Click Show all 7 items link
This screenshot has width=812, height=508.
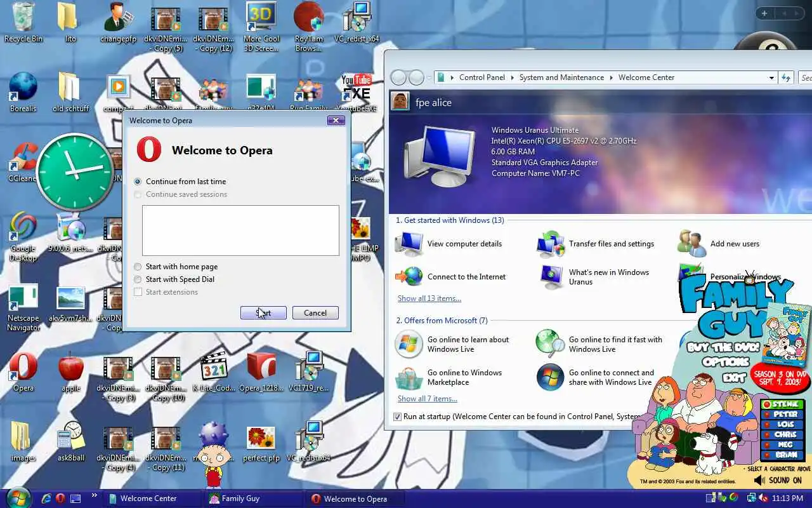pos(428,399)
